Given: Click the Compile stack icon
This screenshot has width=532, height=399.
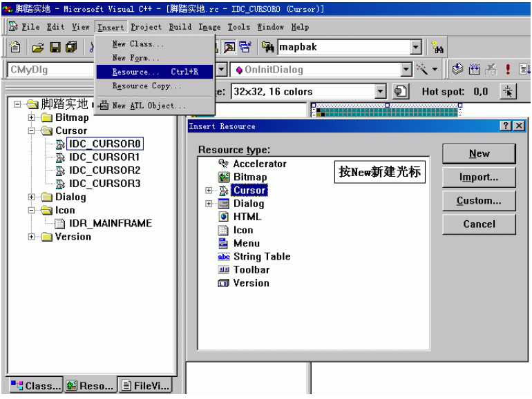Looking at the screenshot, I should [x=457, y=70].
